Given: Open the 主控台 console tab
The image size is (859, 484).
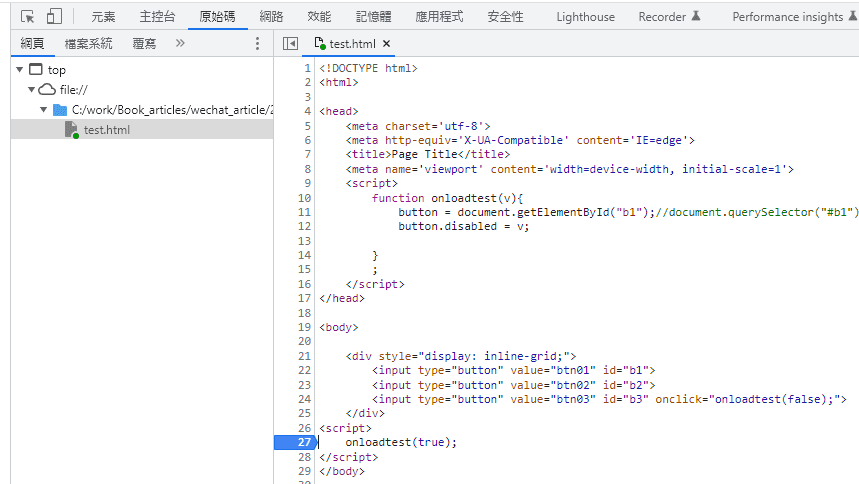Looking at the screenshot, I should point(157,17).
